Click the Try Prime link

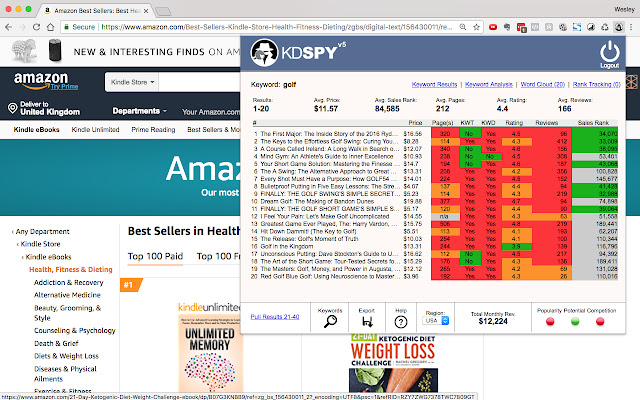[64, 87]
